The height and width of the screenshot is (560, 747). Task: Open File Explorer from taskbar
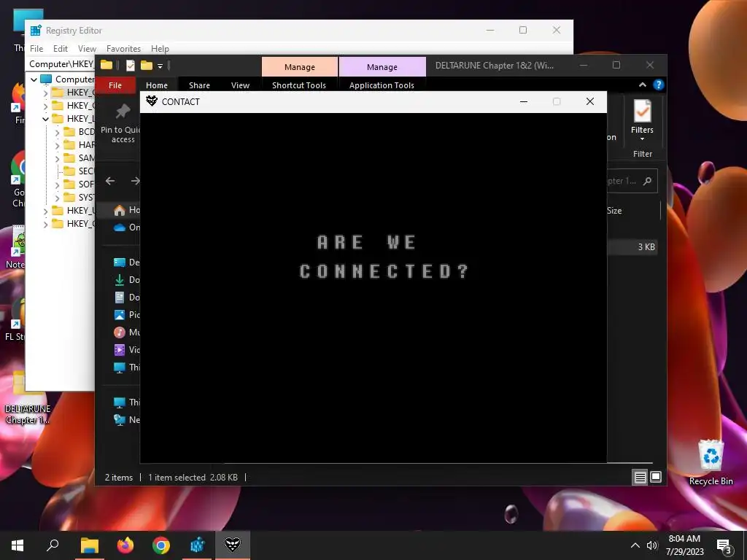pos(89,545)
